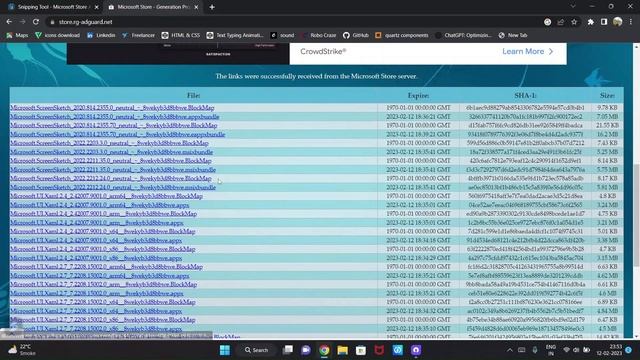Toggle the browser side panel
Image resolution: width=640 pixels, height=360 pixels.
pyautogui.click(x=604, y=22)
